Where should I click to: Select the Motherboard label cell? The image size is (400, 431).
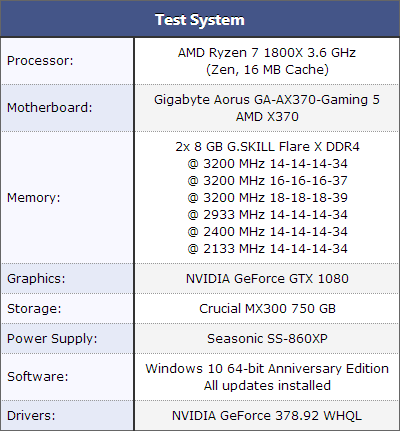(67, 108)
